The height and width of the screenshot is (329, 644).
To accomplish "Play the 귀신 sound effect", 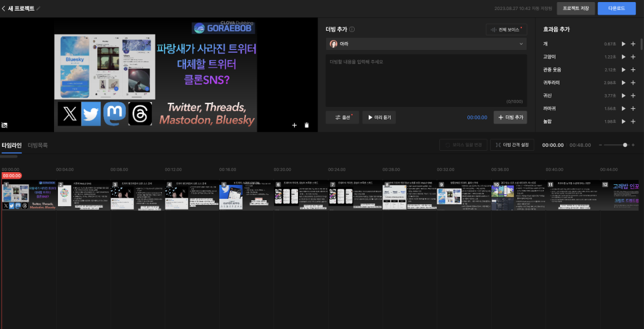I will click(623, 95).
